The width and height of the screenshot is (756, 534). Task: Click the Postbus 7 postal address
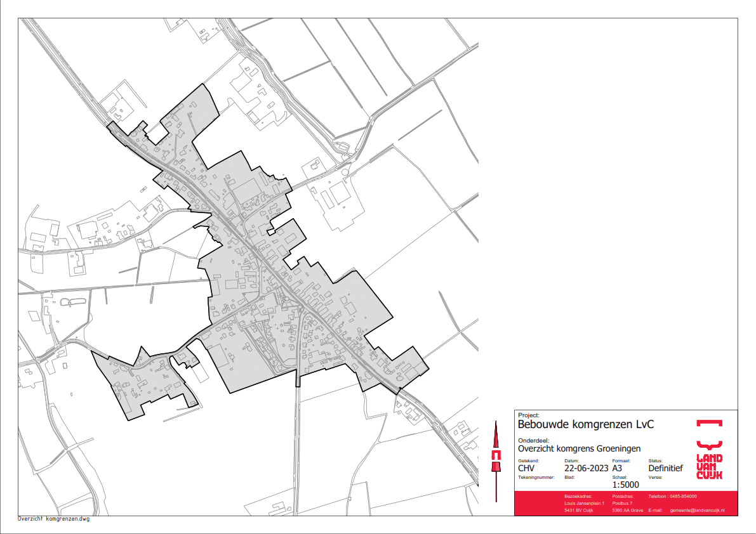pos(623,503)
